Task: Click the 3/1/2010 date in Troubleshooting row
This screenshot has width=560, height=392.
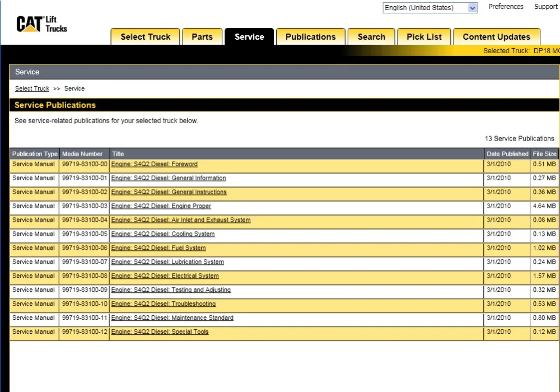Action: (x=498, y=304)
